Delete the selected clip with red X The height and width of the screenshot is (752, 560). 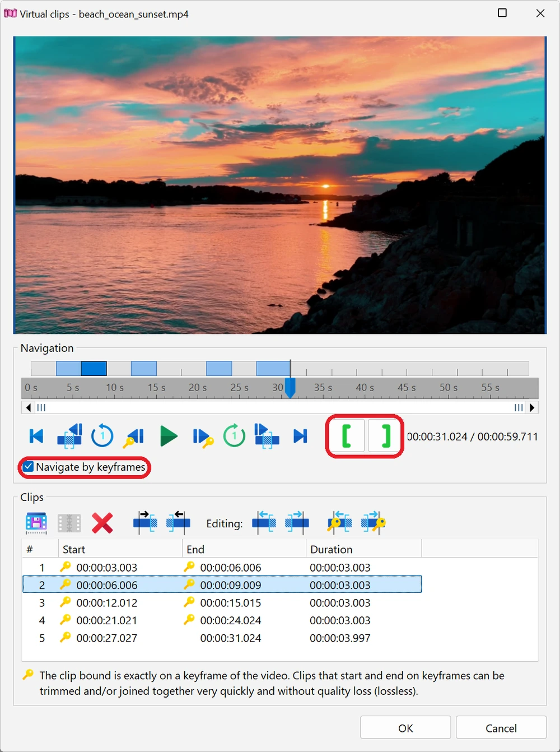pyautogui.click(x=102, y=523)
